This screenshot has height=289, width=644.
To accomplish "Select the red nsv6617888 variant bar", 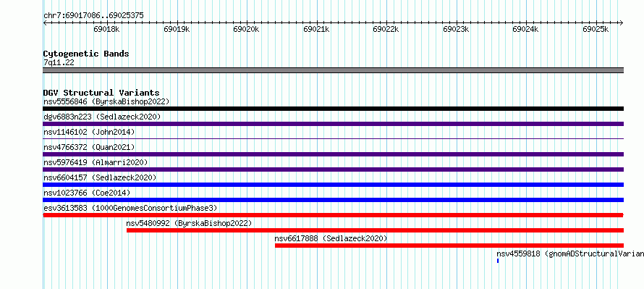I will point(449,246).
